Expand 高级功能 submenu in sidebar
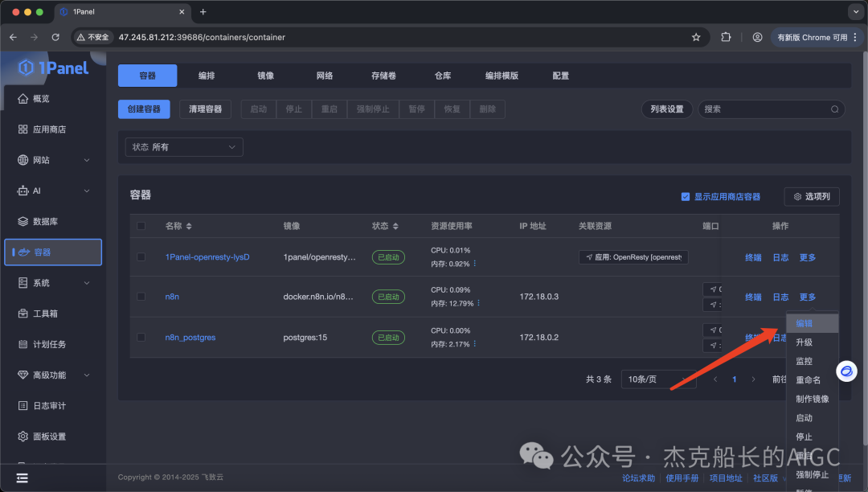 pos(87,375)
